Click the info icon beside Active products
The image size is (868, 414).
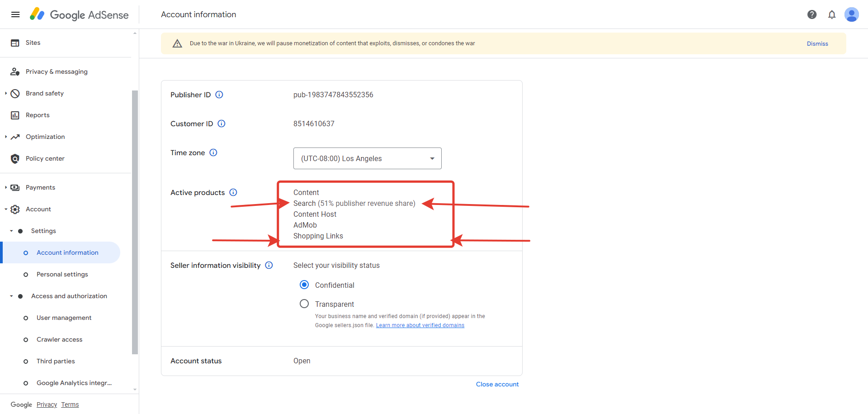pyautogui.click(x=233, y=192)
